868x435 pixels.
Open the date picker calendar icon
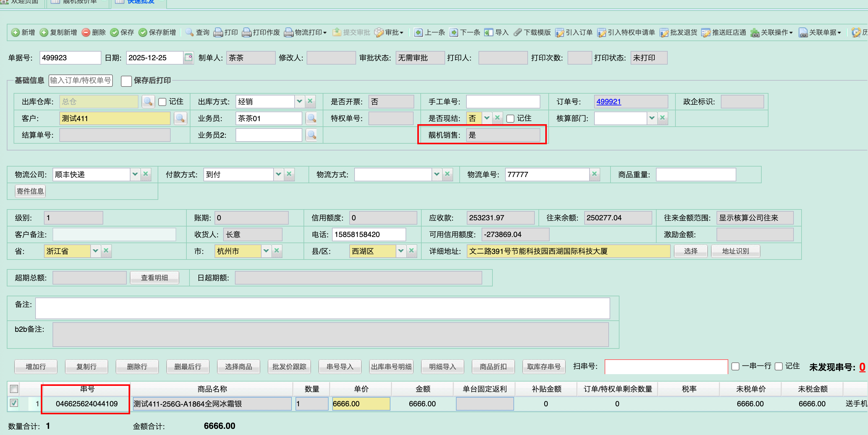tap(189, 57)
